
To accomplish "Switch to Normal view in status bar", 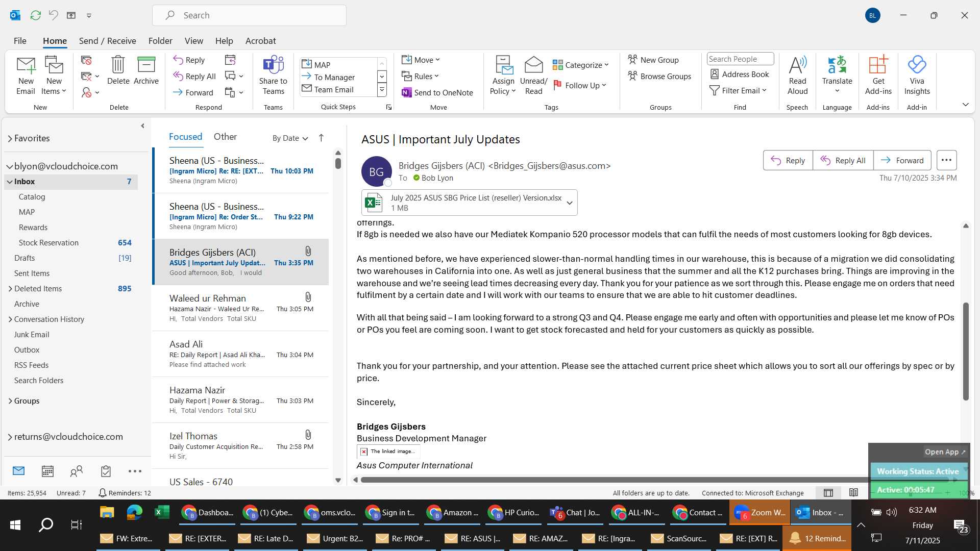I will (828, 493).
